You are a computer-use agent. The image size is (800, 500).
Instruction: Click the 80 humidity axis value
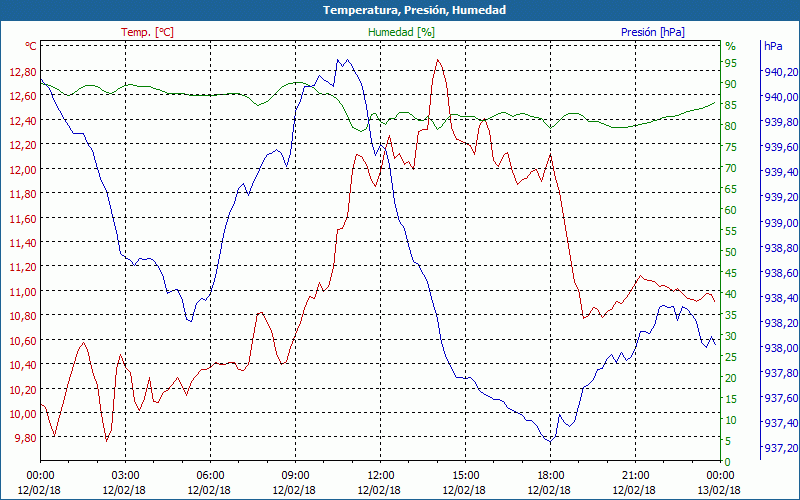[x=731, y=126]
